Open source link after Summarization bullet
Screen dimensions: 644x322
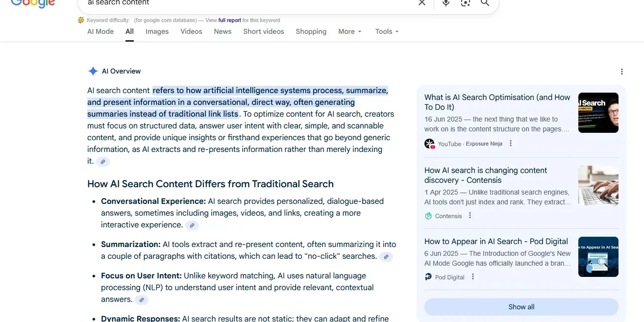[x=386, y=256]
